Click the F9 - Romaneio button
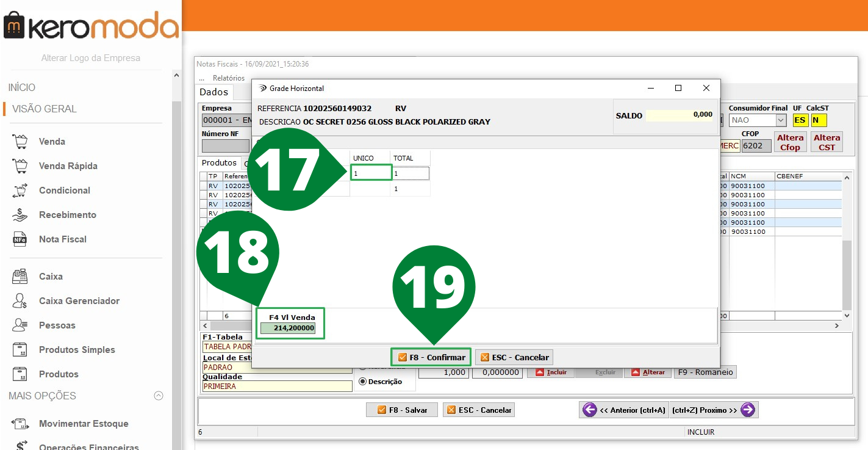The width and height of the screenshot is (868, 450). (705, 372)
